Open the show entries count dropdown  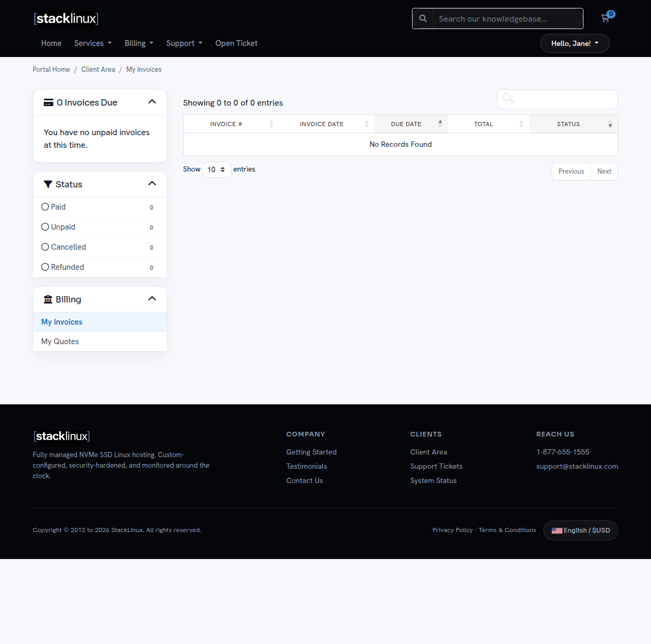[217, 169]
